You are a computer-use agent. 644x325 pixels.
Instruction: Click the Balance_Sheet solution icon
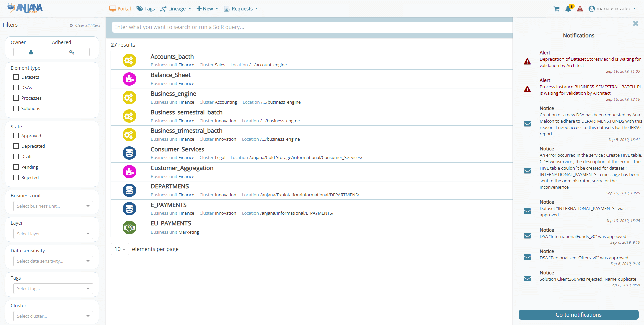point(129,79)
